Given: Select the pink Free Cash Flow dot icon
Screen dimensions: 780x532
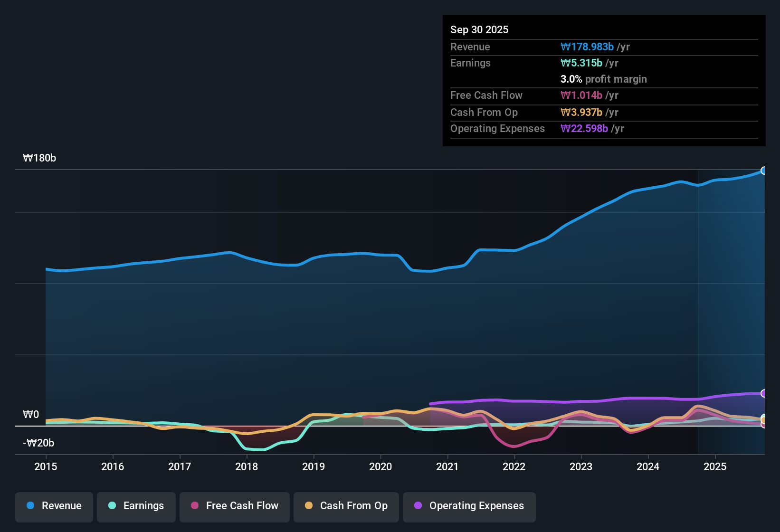Looking at the screenshot, I should [x=194, y=506].
